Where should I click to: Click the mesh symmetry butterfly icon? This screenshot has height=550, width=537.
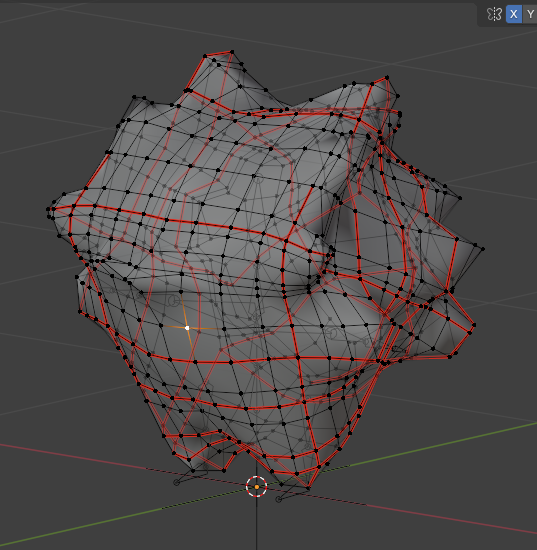[494, 14]
